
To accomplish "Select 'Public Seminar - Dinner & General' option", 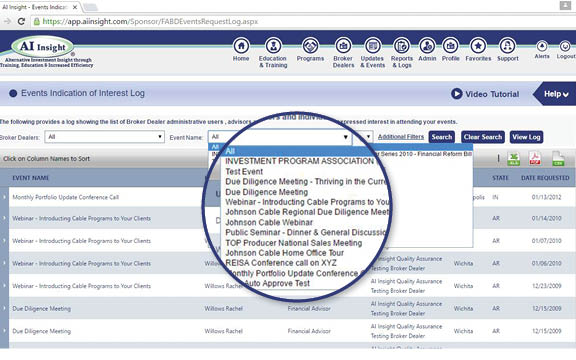I will [x=306, y=233].
